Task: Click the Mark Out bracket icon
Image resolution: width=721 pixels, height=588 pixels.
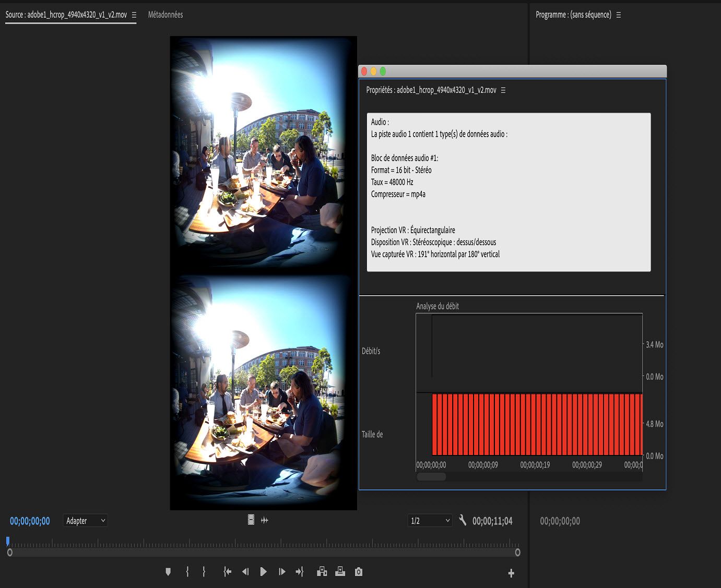Action: [x=204, y=572]
